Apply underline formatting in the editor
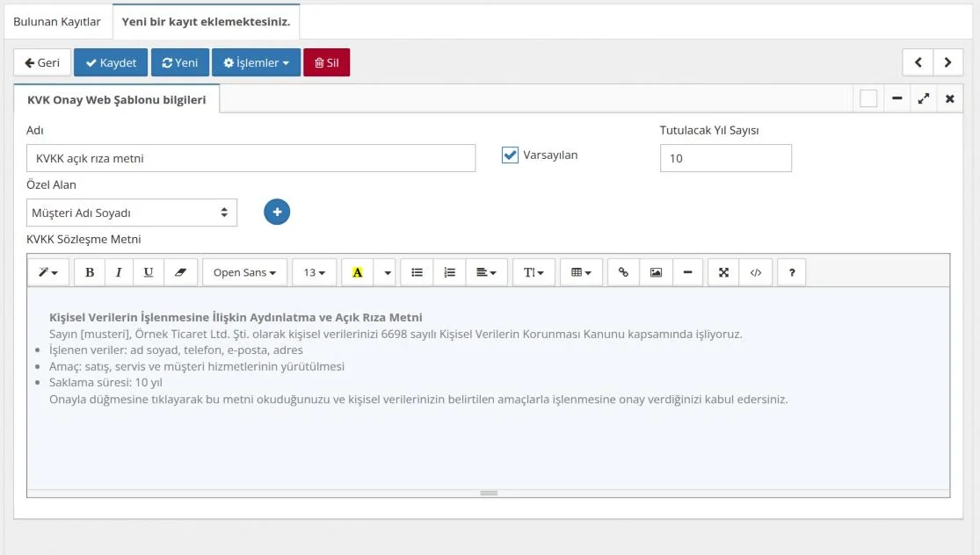 point(149,272)
